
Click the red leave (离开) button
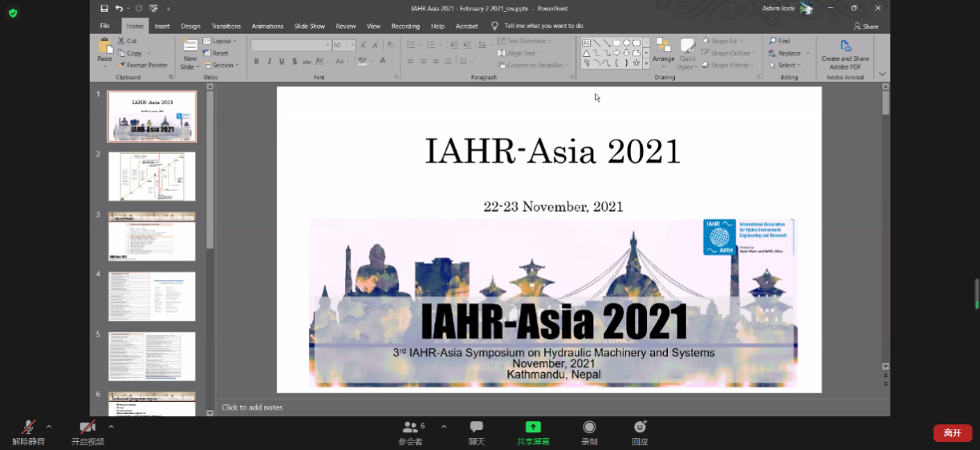(952, 433)
